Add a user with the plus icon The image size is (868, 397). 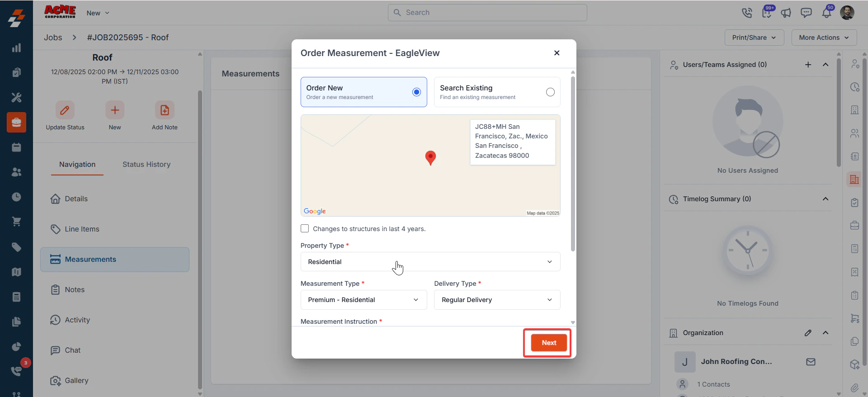pos(808,65)
